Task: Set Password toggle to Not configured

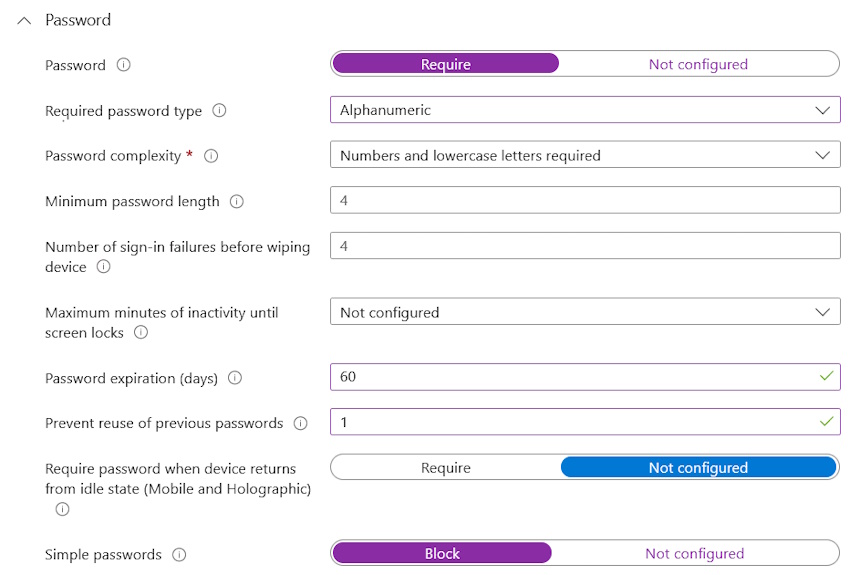Action: pos(698,64)
